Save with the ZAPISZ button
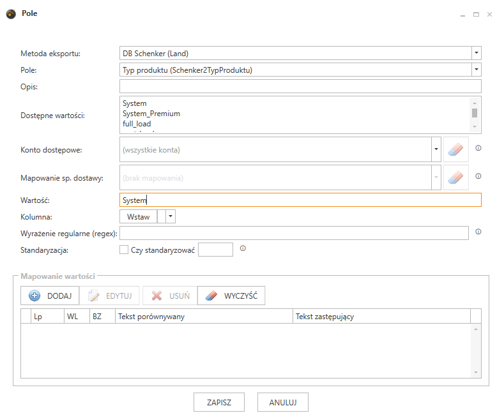This screenshot has height=420, width=504. pos(219,402)
